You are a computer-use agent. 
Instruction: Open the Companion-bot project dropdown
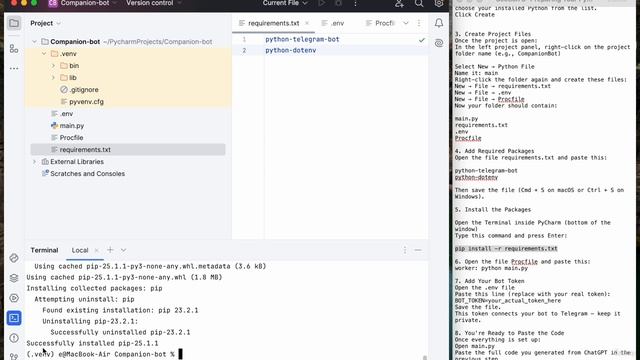84,3
